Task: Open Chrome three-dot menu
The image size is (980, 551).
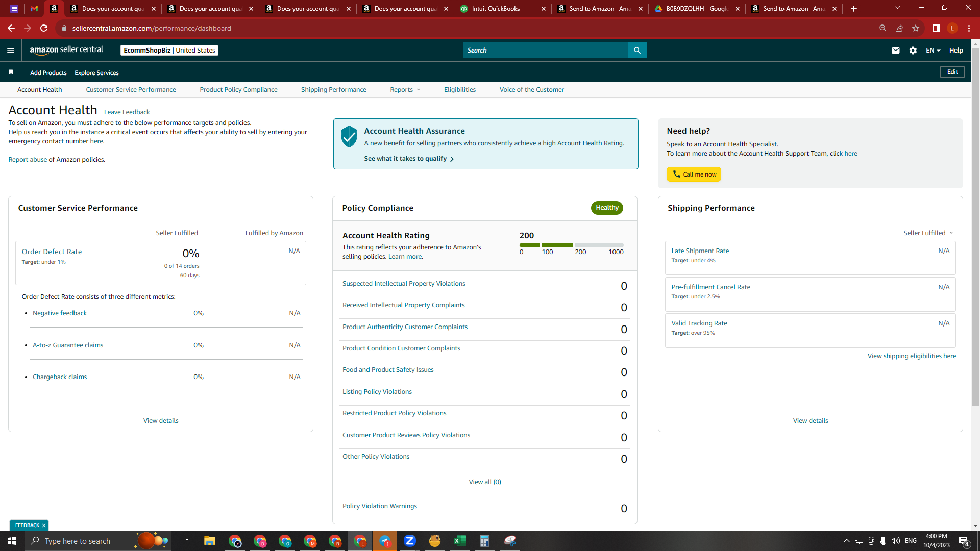Action: [x=969, y=28]
